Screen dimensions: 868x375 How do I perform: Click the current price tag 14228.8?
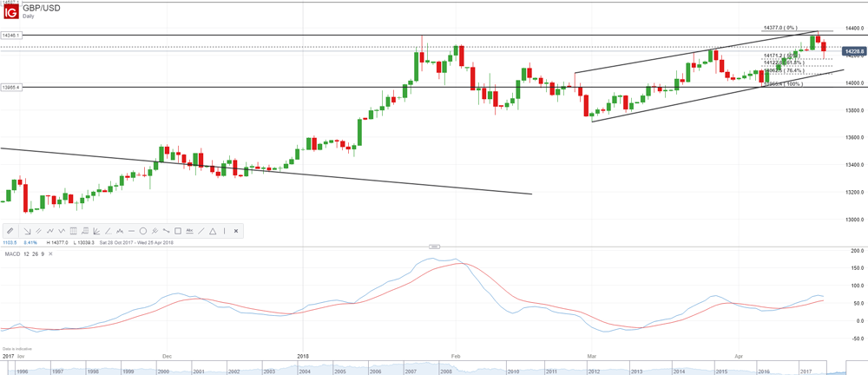(x=854, y=51)
